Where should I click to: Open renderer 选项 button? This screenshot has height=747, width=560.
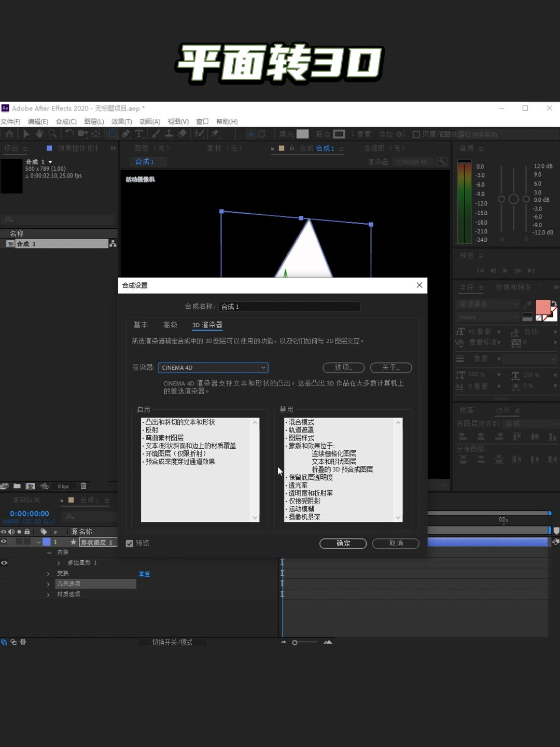[343, 367]
